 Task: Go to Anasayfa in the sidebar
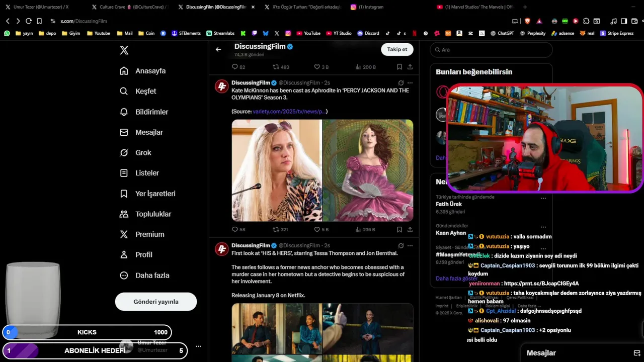[143, 71]
